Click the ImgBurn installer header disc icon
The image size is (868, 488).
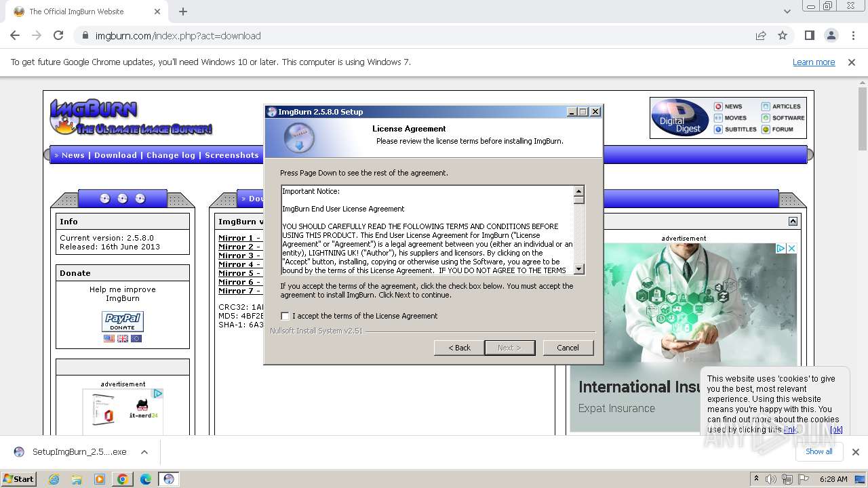(298, 138)
